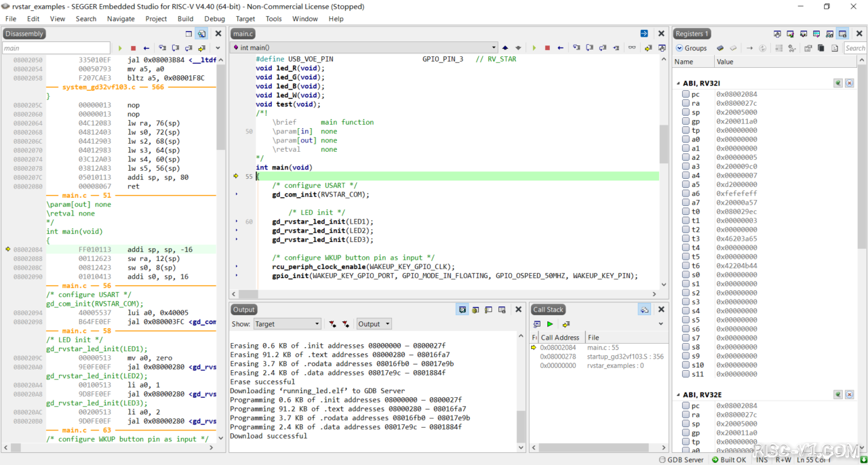Click blue back arrow in Disassembly toolbar

pos(146,48)
